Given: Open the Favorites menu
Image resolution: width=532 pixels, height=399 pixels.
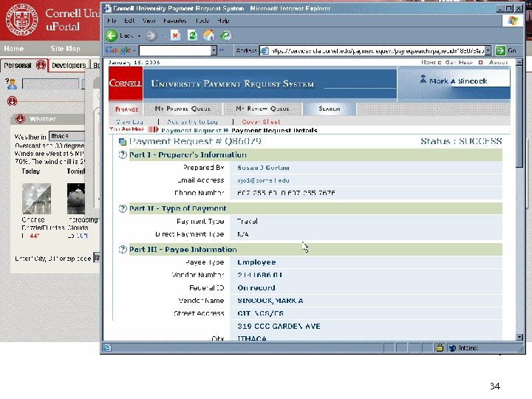Looking at the screenshot, I should click(x=174, y=21).
